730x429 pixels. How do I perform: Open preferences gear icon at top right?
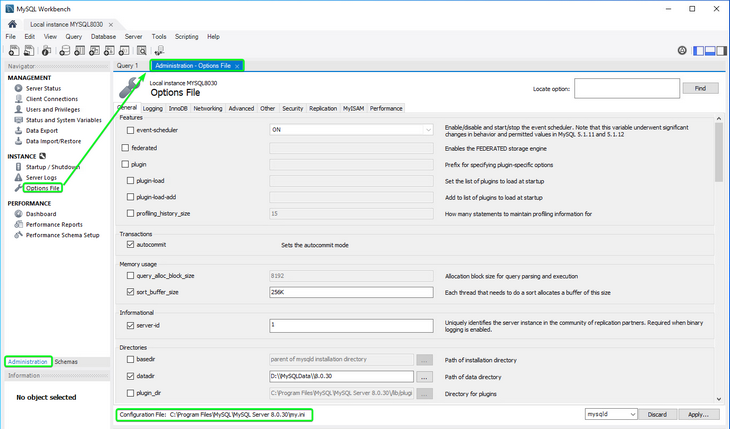click(x=682, y=50)
